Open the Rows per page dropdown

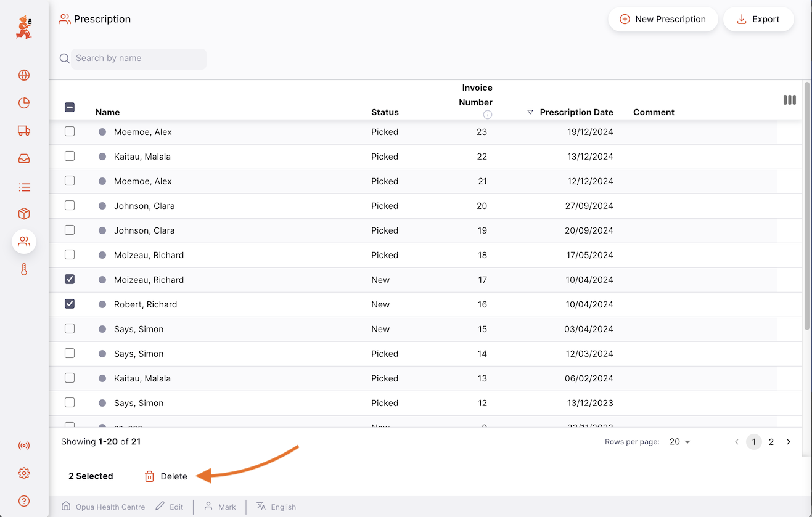[x=679, y=442]
